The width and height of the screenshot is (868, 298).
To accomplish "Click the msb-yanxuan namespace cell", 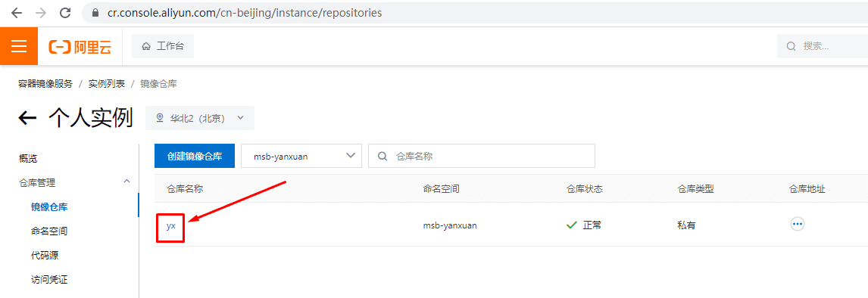I will [450, 225].
